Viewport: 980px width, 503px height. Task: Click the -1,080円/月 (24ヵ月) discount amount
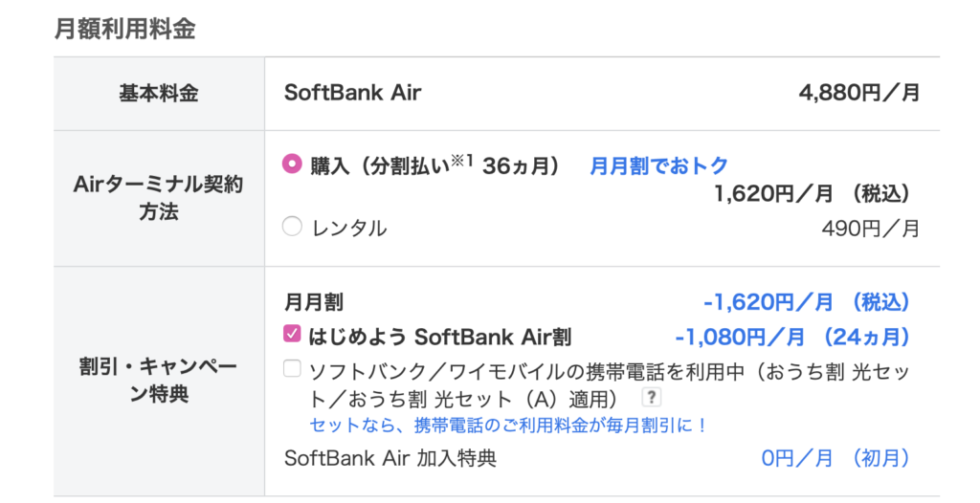click(791, 337)
